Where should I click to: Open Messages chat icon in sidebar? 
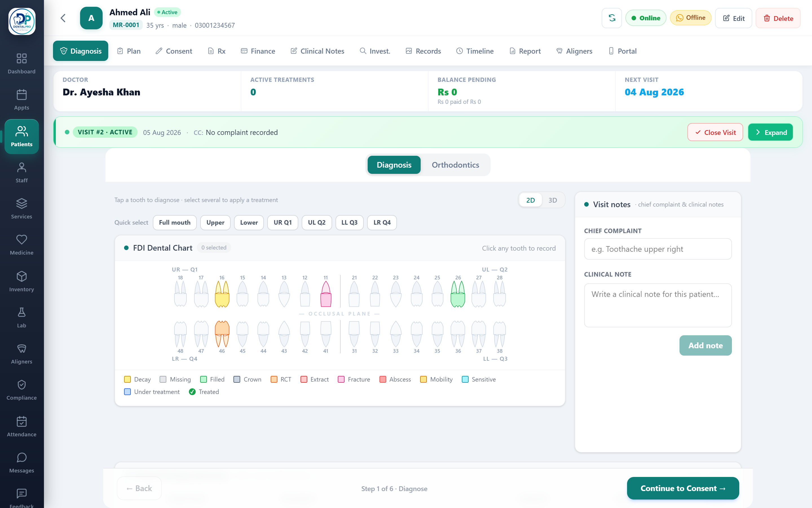pyautogui.click(x=21, y=463)
